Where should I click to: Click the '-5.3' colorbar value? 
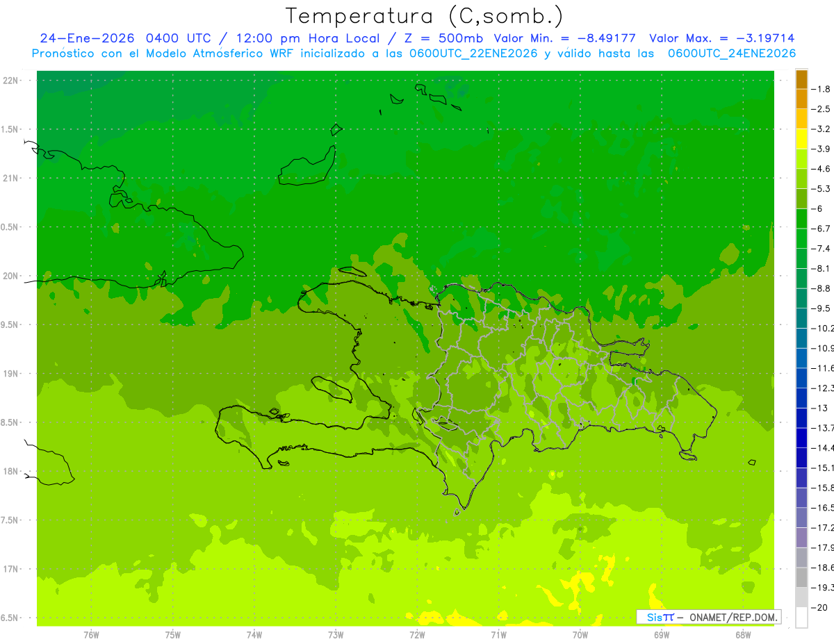822,188
